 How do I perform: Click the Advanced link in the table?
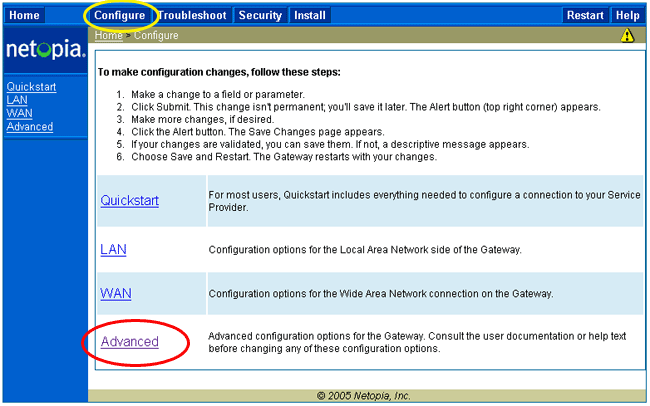tap(129, 342)
